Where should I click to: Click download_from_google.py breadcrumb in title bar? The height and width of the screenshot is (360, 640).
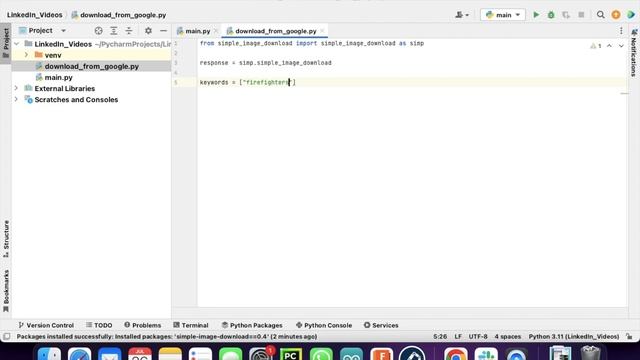(x=119, y=15)
